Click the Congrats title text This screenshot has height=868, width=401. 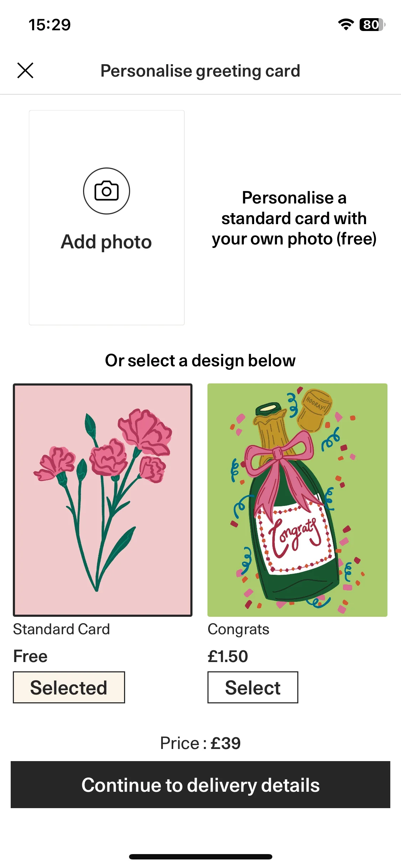coord(238,630)
